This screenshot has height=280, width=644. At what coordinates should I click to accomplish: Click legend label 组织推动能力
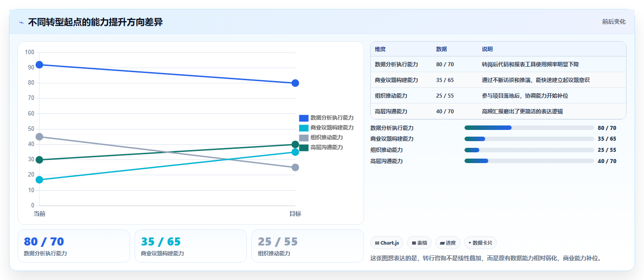point(327,138)
